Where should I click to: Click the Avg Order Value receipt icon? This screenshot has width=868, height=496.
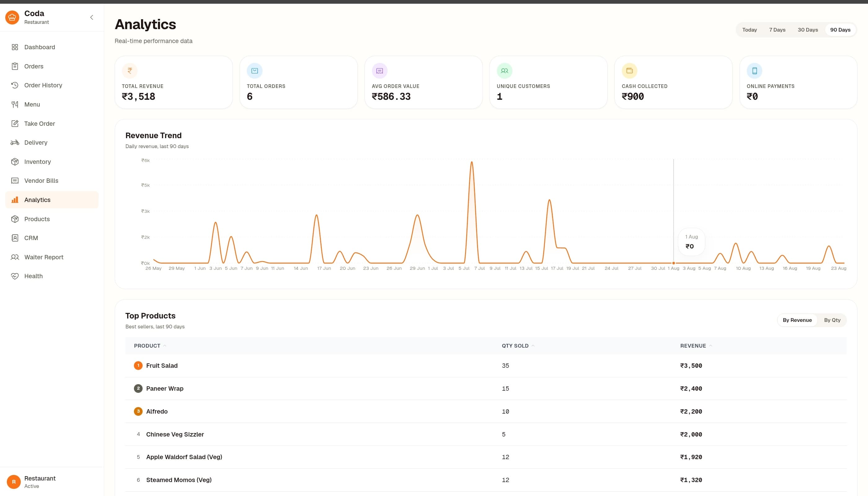coord(380,71)
